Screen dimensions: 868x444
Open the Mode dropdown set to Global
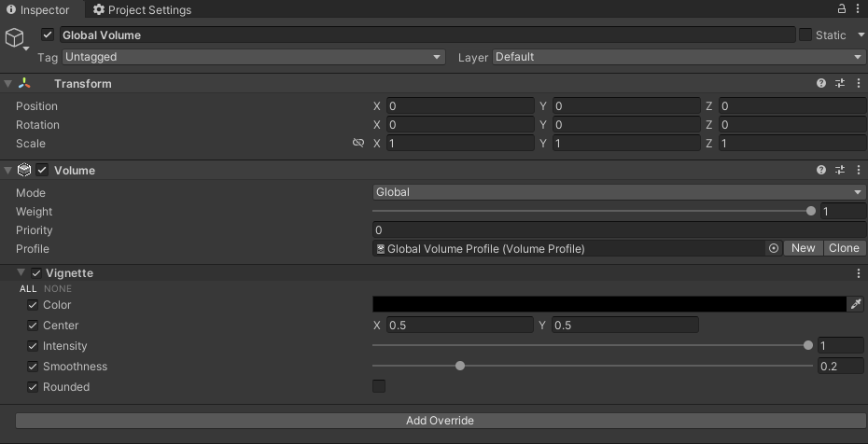(x=619, y=192)
